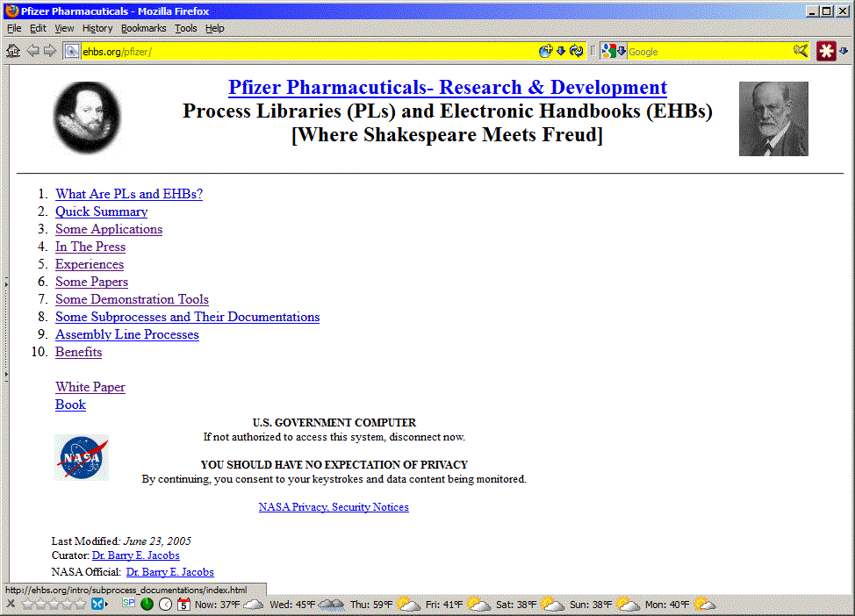Screen dimensions: 855x616
Task: Click the NASA logo image
Action: [x=82, y=457]
